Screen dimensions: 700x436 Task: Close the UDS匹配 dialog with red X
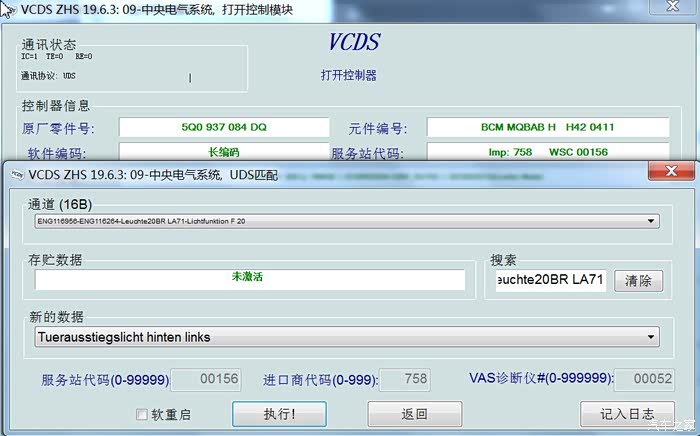(671, 171)
